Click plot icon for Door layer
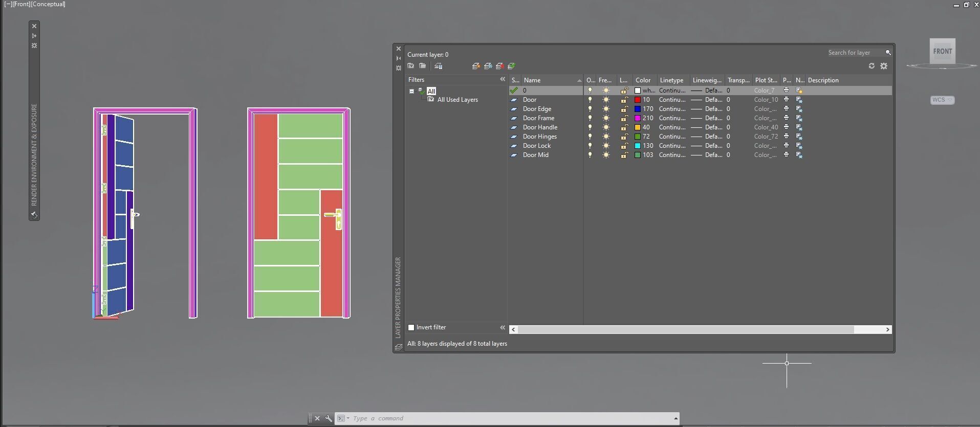 click(x=786, y=100)
